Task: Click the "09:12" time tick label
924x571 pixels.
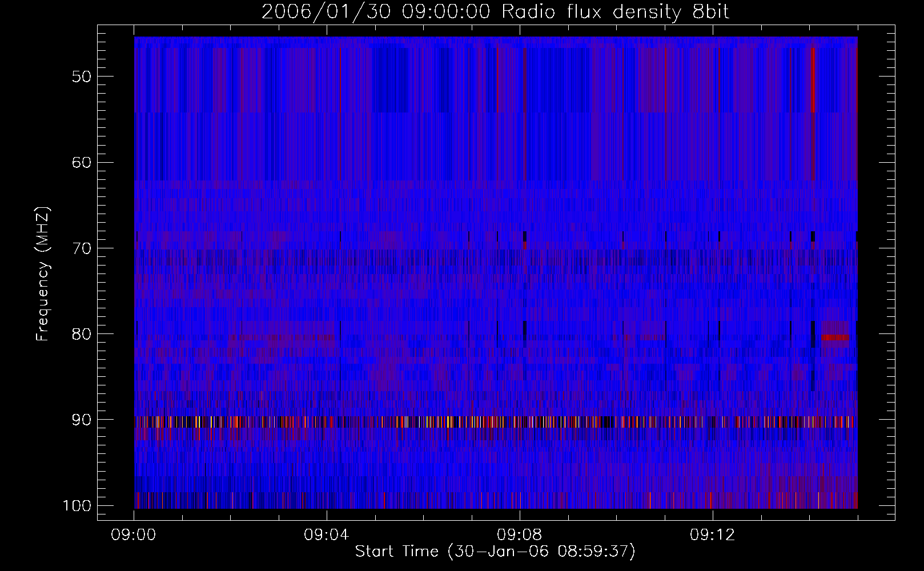Action: click(713, 535)
